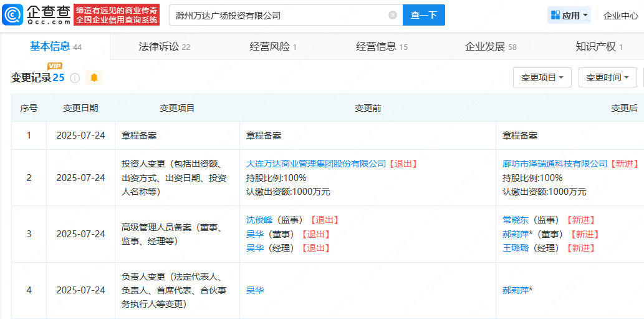
Task: Clear search field with the X icon
Action: (x=393, y=15)
